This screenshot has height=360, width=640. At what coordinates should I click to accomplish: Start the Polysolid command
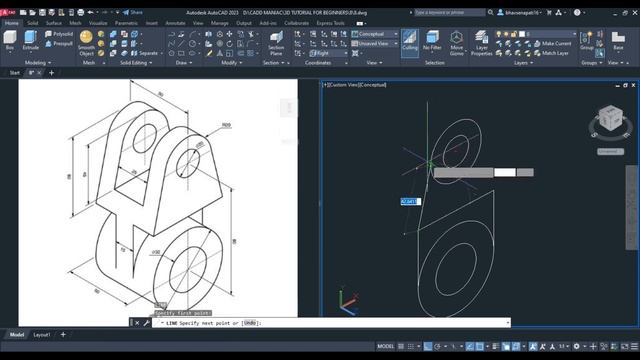(59, 34)
